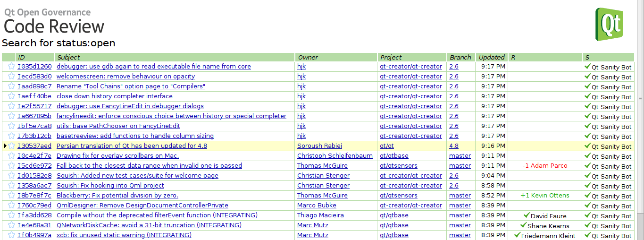This screenshot has height=240, width=644.
Task: Toggle star for change If0b4997a
Action: pyautogui.click(x=12, y=235)
